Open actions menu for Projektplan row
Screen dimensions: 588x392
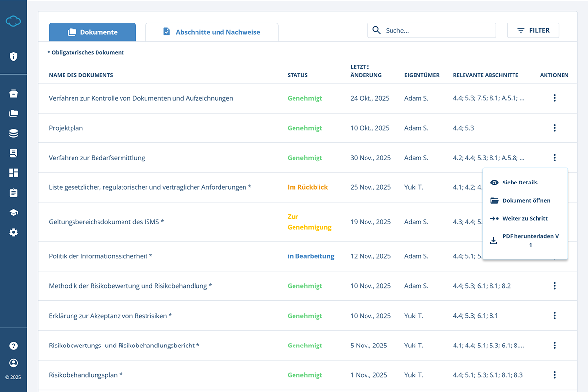(x=554, y=128)
